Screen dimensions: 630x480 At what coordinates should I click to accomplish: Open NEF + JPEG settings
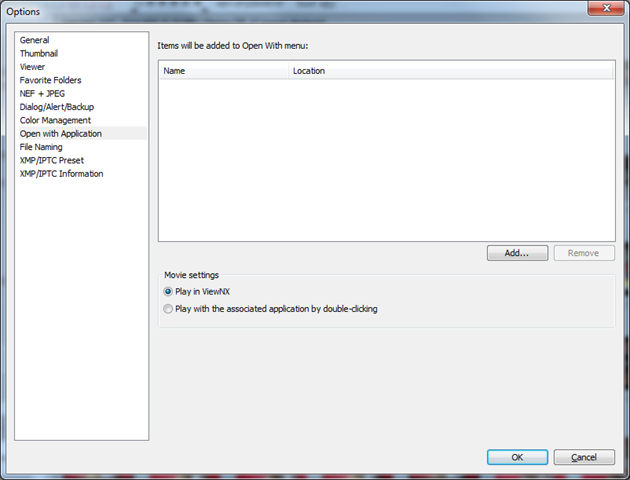(x=43, y=93)
